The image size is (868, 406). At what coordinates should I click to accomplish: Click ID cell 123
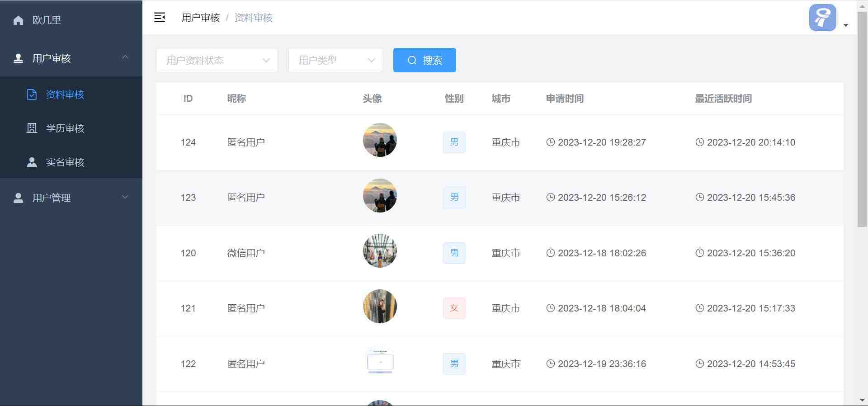(x=188, y=198)
